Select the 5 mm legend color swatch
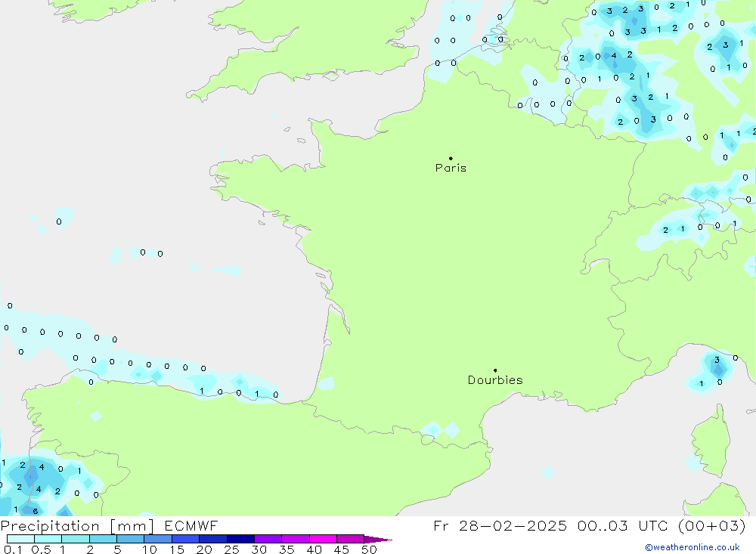Viewport: 756px width, 554px height. pos(130,539)
